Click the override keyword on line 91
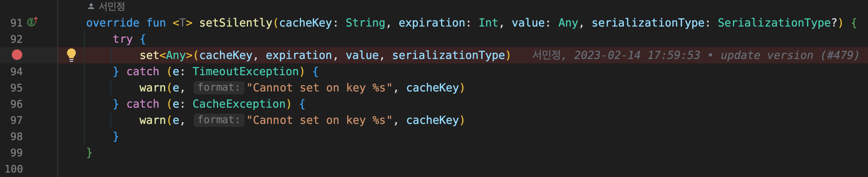The height and width of the screenshot is (177, 868). click(113, 23)
